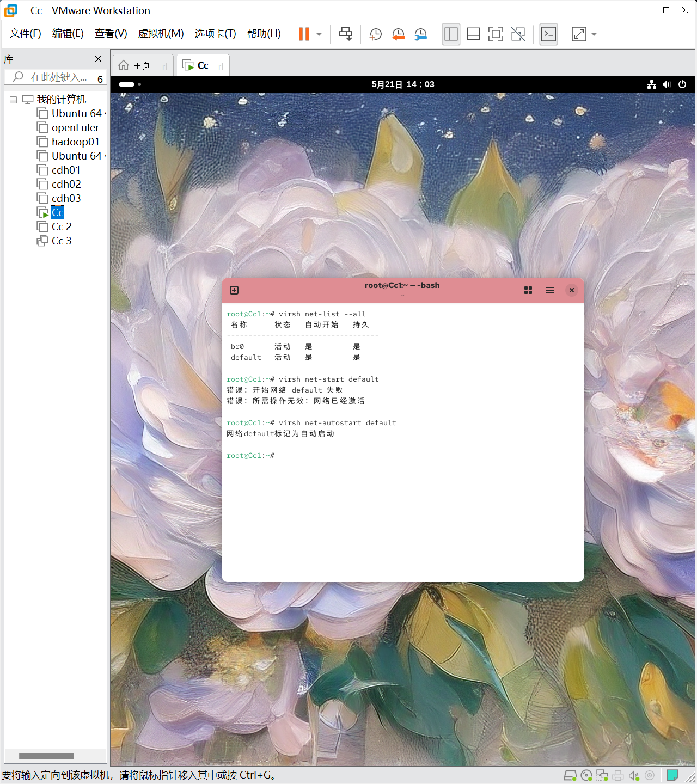This screenshot has width=697, height=784.
Task: Click the CD/DVD drive status icon
Action: click(586, 776)
